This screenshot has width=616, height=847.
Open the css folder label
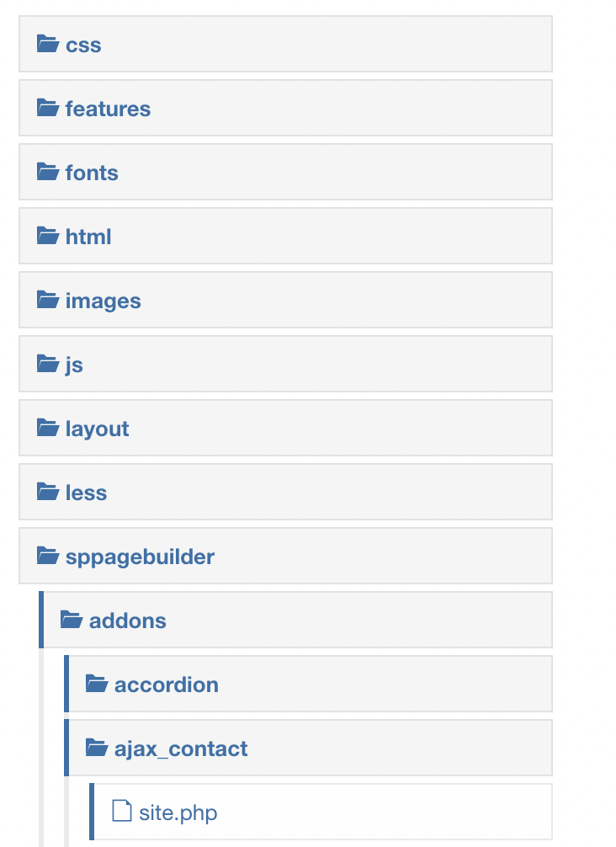83,45
